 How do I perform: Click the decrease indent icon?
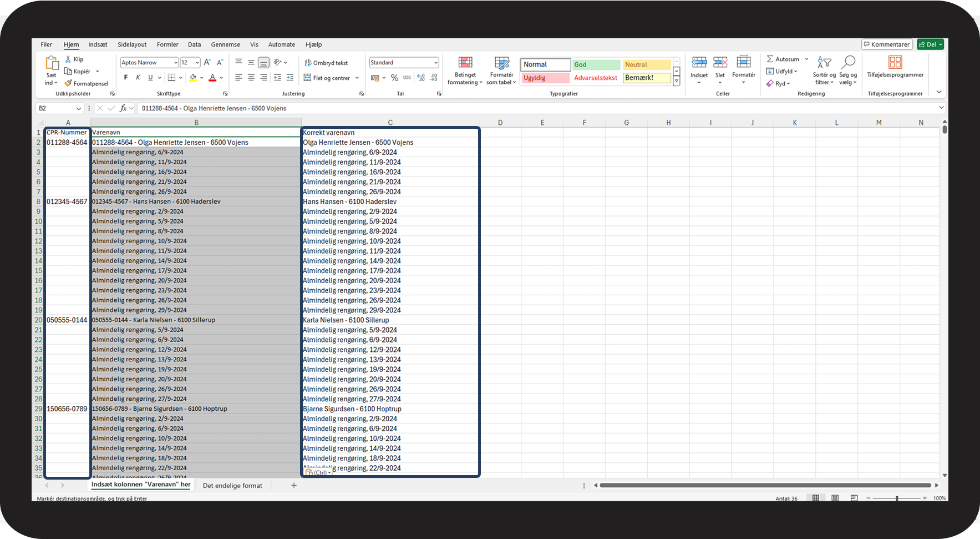pos(277,78)
